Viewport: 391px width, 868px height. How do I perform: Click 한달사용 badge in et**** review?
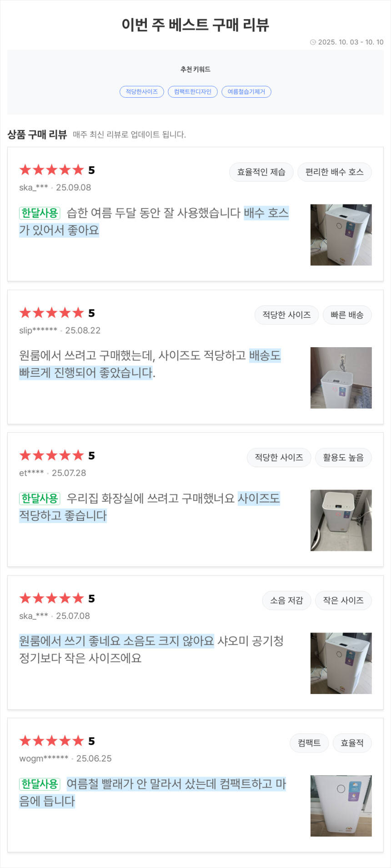pos(40,499)
